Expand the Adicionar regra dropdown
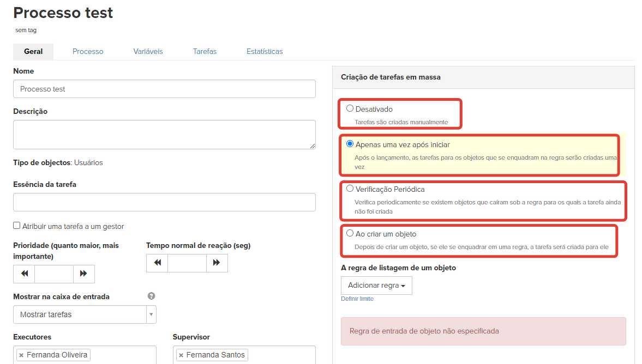This screenshot has width=642, height=364. [376, 286]
